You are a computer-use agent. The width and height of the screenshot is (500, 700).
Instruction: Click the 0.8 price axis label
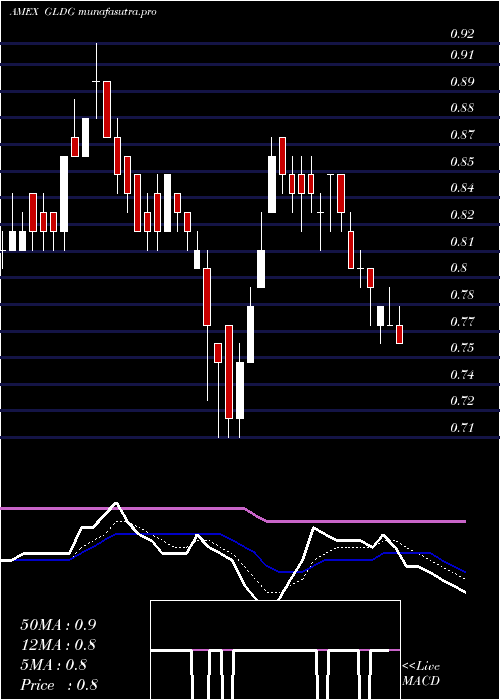click(x=459, y=267)
